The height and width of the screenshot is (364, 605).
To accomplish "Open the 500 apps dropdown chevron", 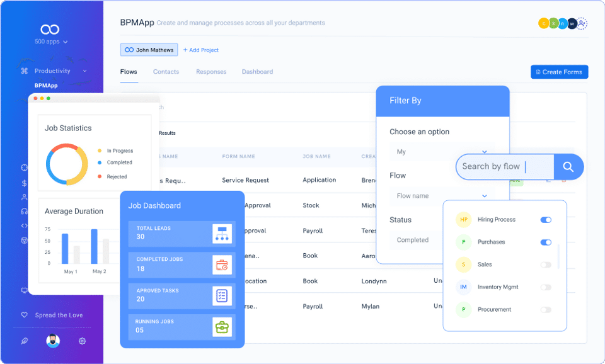I will click(x=65, y=42).
